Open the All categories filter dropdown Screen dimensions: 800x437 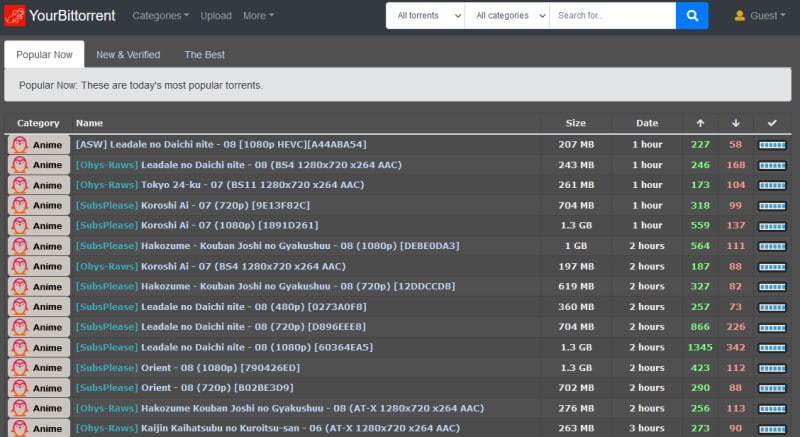pyautogui.click(x=507, y=16)
